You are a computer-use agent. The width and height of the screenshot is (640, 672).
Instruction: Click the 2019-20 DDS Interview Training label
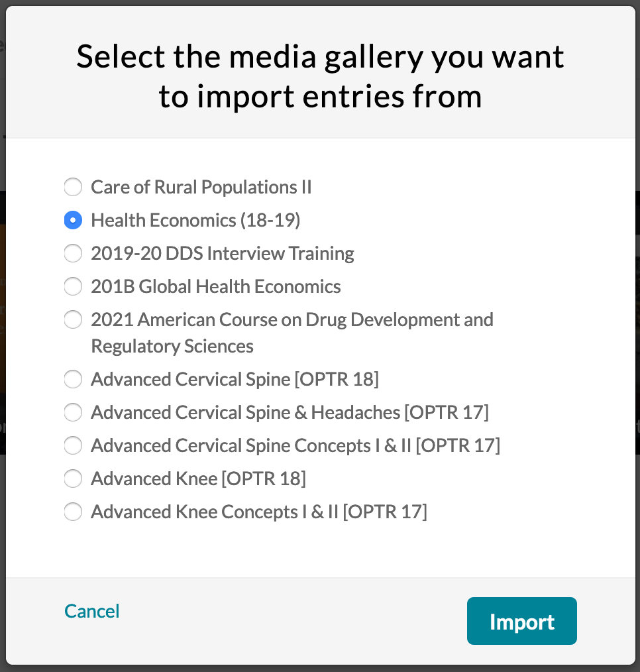[x=222, y=253]
